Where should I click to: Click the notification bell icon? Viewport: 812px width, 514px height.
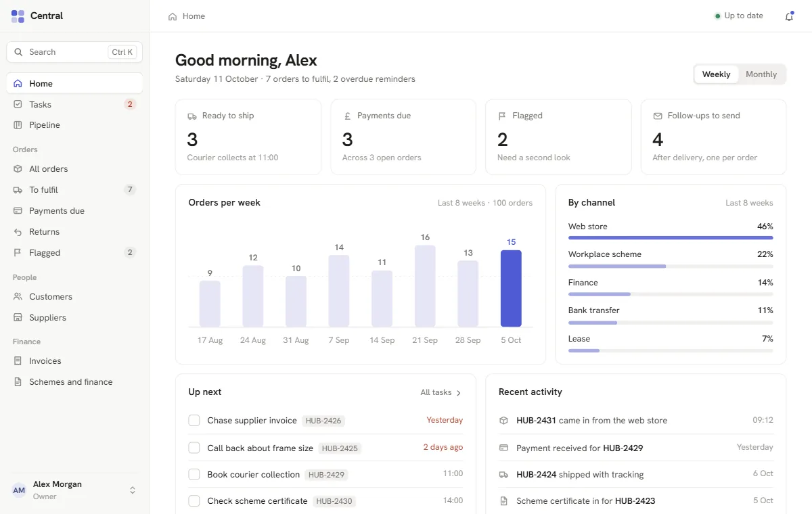(789, 16)
